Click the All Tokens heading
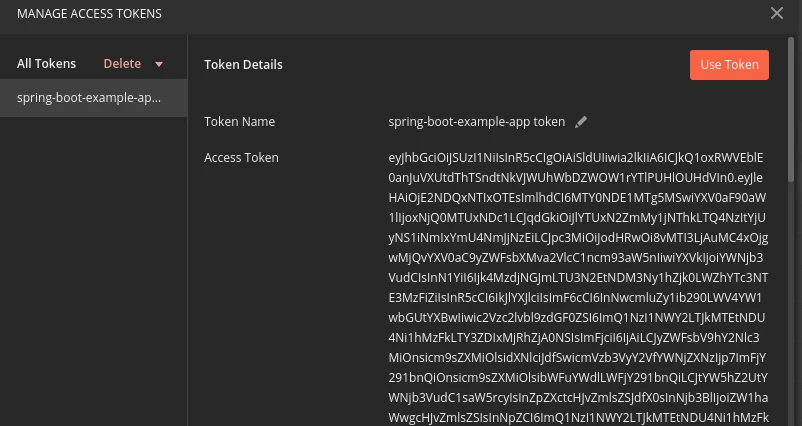Screen dimensions: 802x426 click(47, 63)
